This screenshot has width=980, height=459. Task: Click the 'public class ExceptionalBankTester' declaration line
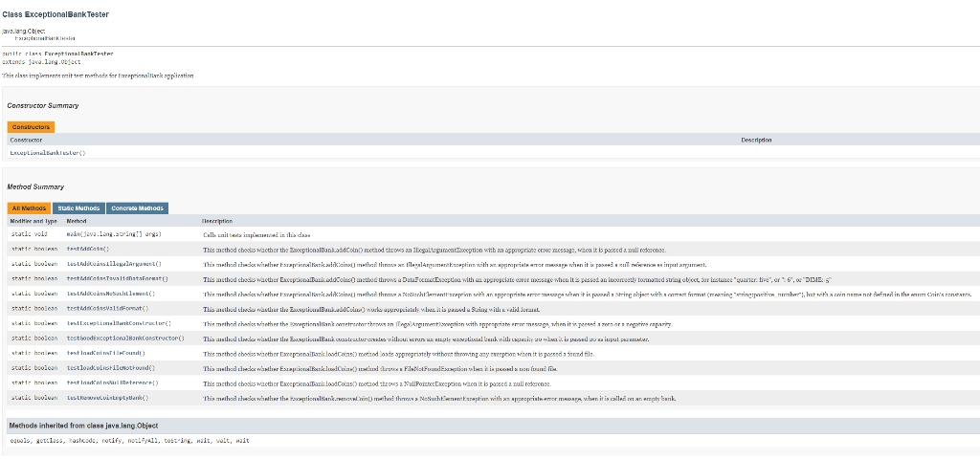point(57,54)
